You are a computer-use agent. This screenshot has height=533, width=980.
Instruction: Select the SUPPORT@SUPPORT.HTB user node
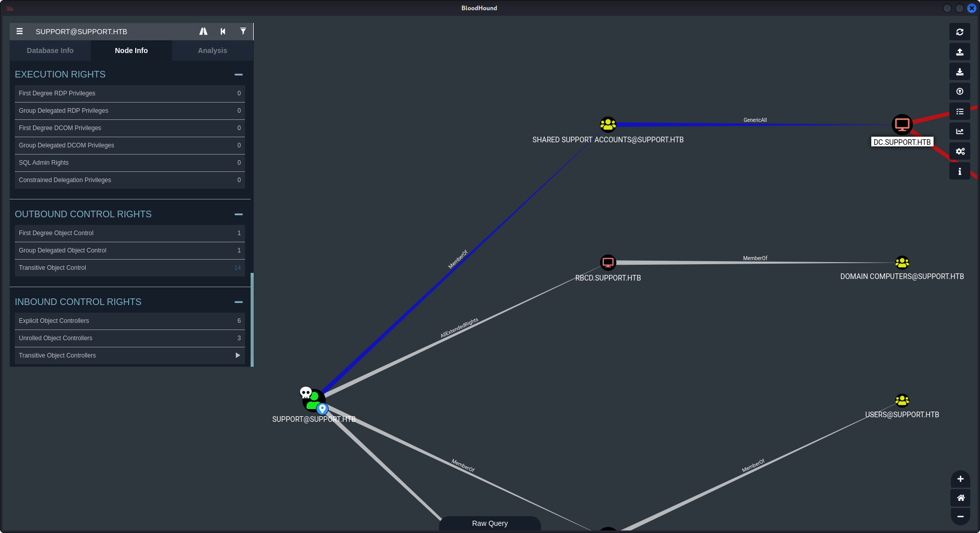click(314, 400)
